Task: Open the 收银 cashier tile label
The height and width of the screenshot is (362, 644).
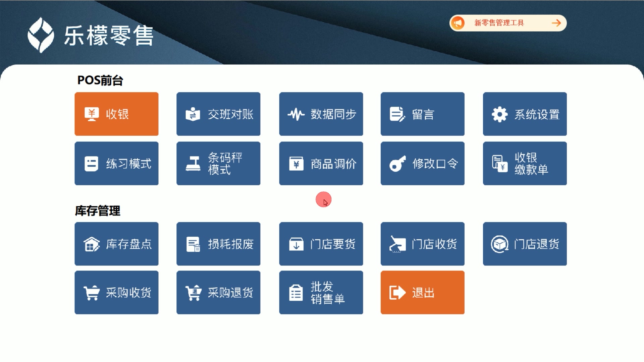Action: [117, 114]
